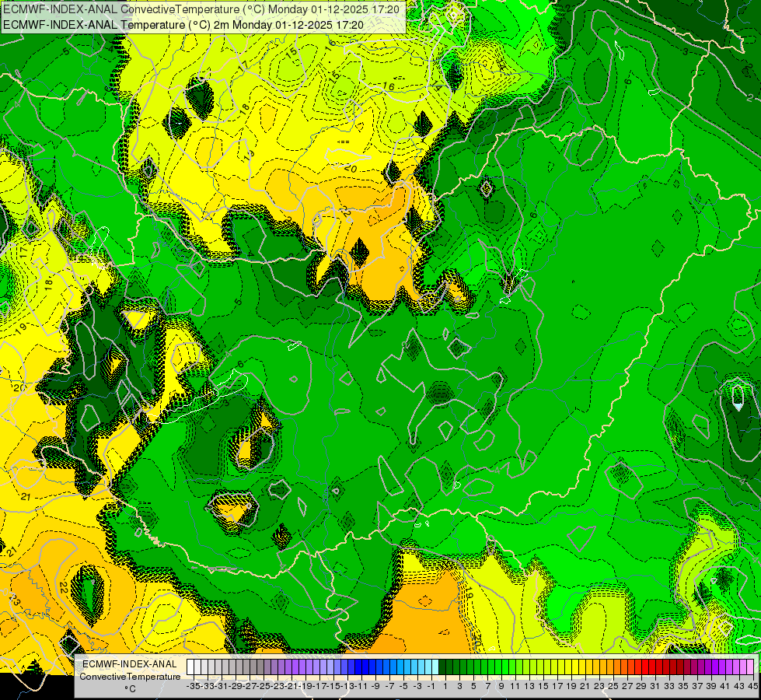The width and height of the screenshot is (761, 700).
Task: Click the legend value 29
Action: [641, 686]
